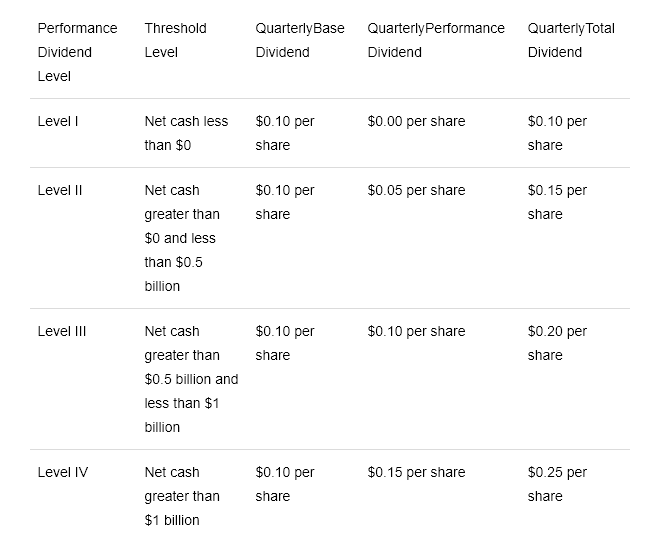This screenshot has height=557, width=671.
Task: Click the $0.05 per share performance value
Action: (x=416, y=190)
